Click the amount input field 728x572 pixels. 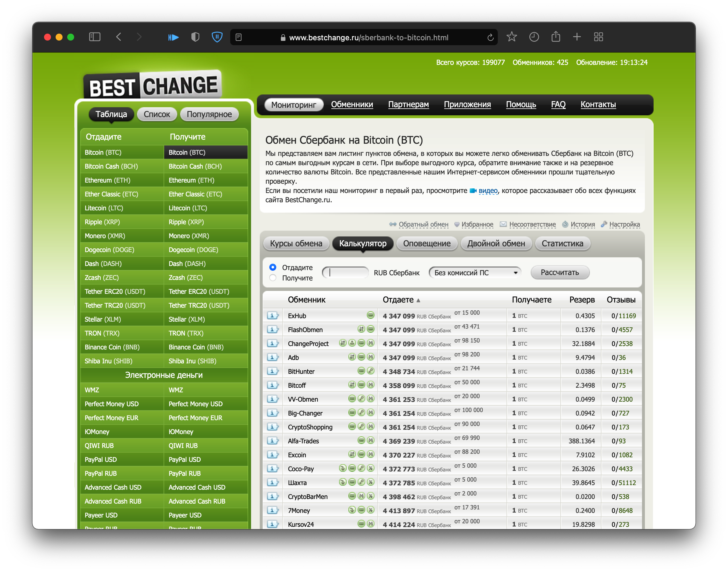[345, 272]
